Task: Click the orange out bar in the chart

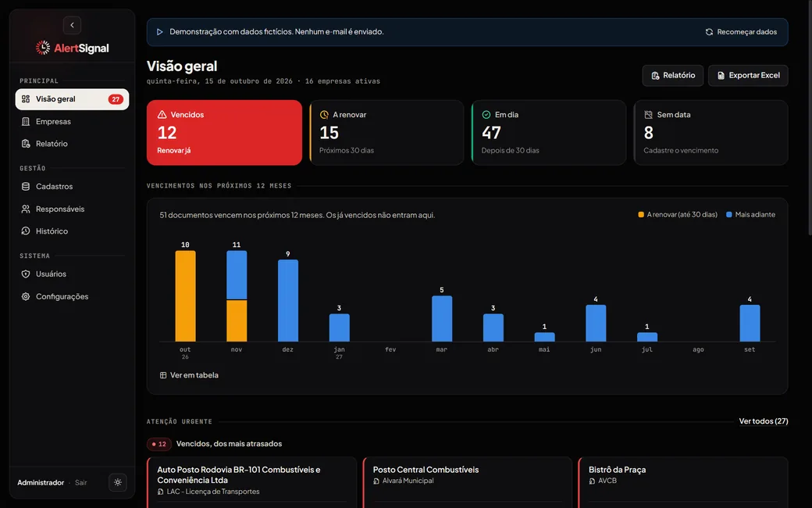Action: point(185,296)
